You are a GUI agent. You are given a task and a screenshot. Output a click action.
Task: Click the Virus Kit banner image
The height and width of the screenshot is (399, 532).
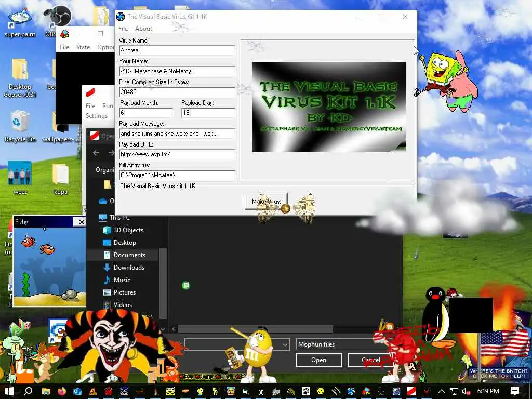(x=329, y=107)
